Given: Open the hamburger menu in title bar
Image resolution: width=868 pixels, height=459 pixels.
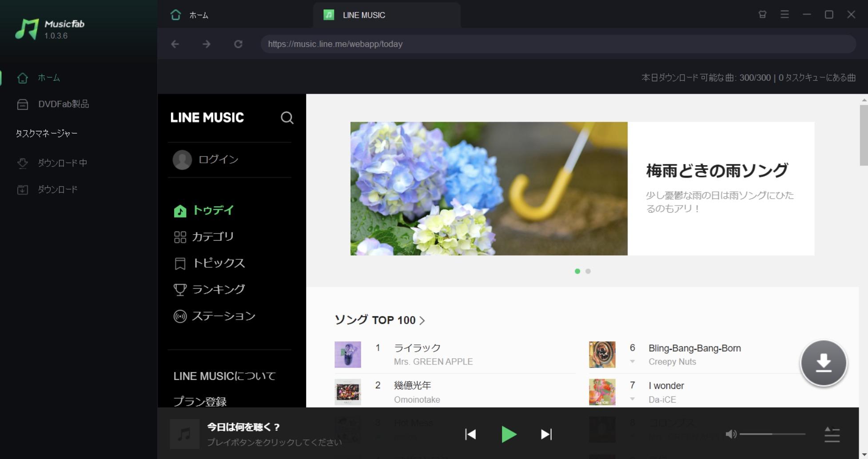Looking at the screenshot, I should (x=784, y=15).
